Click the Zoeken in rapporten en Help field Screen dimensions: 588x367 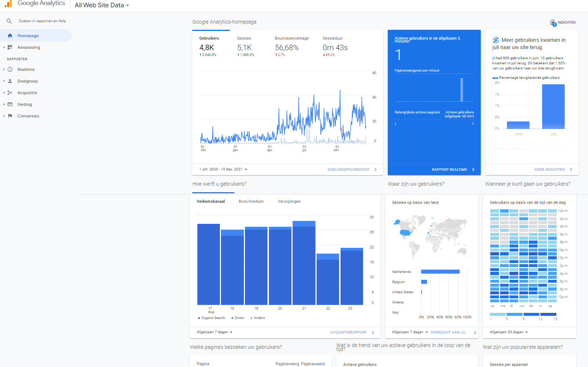pyautogui.click(x=43, y=21)
